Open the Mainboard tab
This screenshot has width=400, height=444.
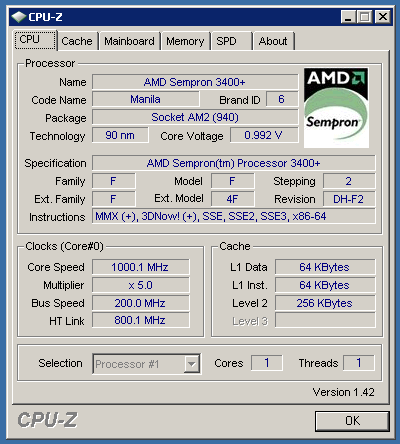click(129, 41)
